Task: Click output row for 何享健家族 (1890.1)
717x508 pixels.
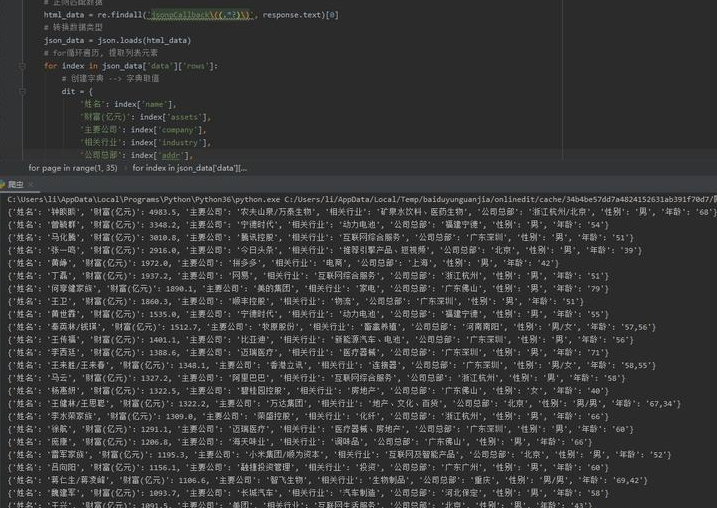Action: point(308,289)
